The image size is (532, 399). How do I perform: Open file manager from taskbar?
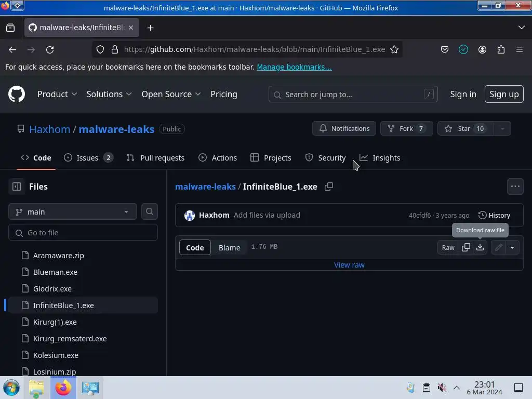coord(37,388)
